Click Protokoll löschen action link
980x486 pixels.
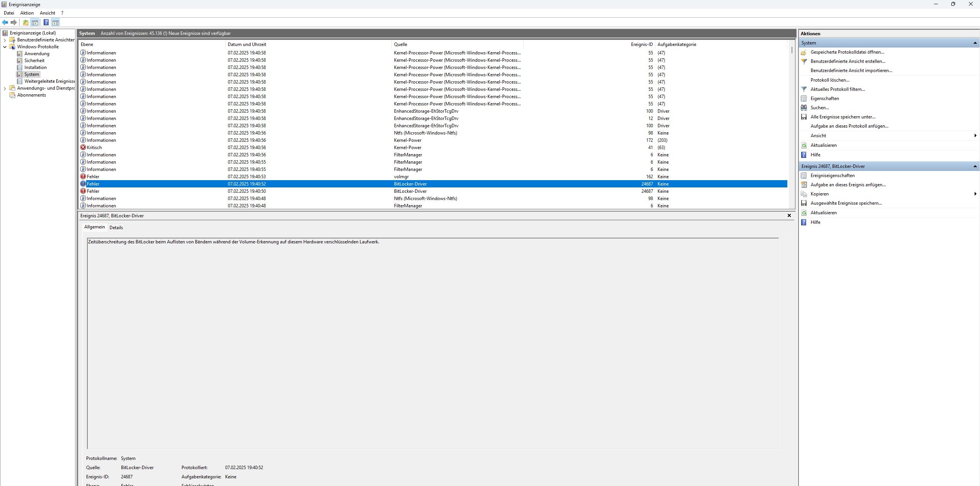(x=829, y=80)
